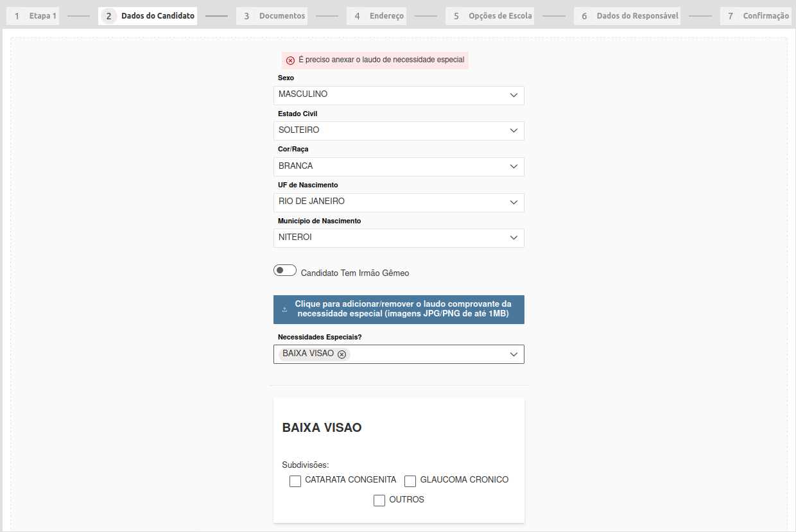This screenshot has width=796, height=532.
Task: Click step 3 number circle for Documentos
Action: (247, 16)
